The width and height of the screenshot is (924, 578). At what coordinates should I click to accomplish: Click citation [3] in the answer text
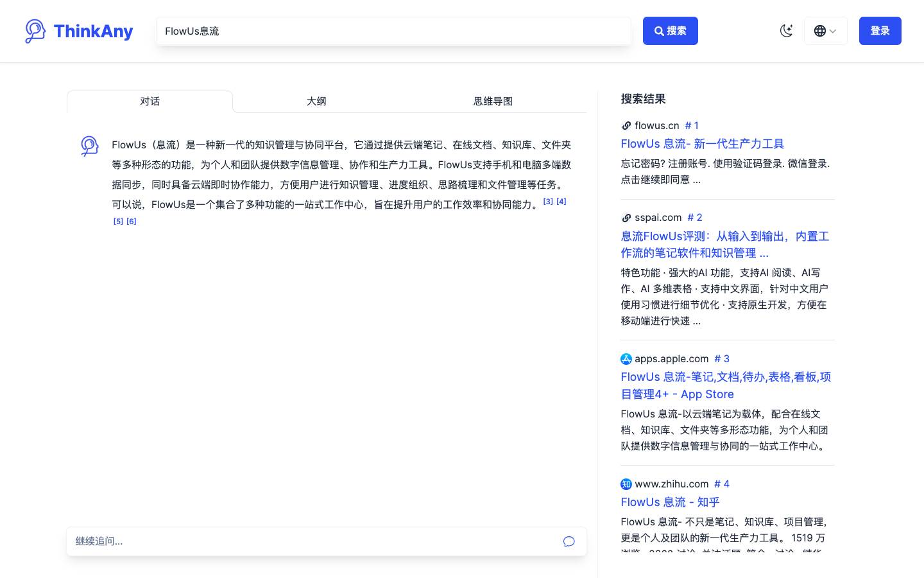tap(547, 201)
